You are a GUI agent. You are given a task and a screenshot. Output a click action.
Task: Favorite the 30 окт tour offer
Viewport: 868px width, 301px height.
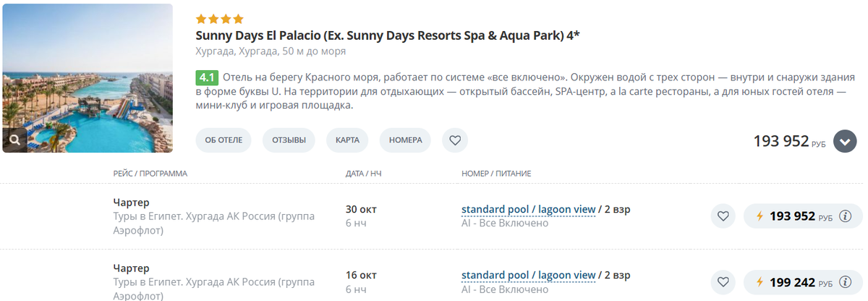(723, 216)
